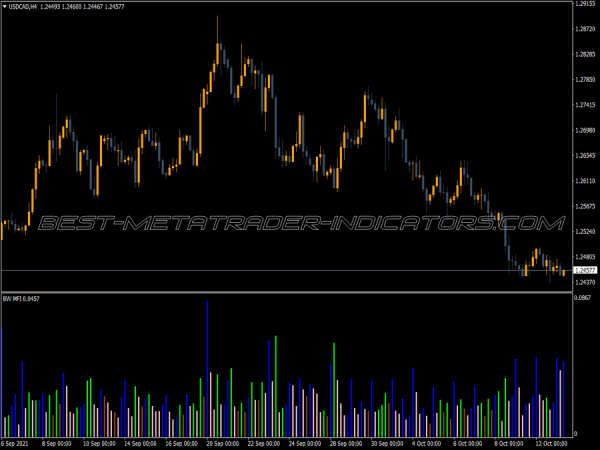Click price axis label 1.26980
Image resolution: width=600 pixels, height=450 pixels.
click(585, 130)
